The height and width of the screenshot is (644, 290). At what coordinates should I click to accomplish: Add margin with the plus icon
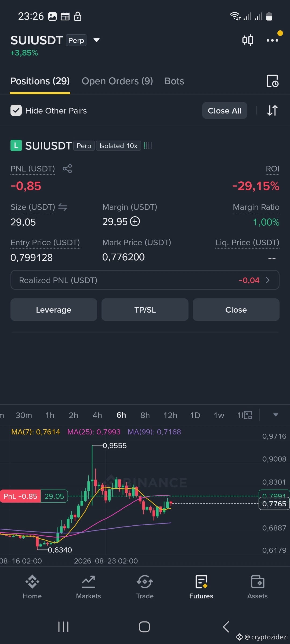135,222
